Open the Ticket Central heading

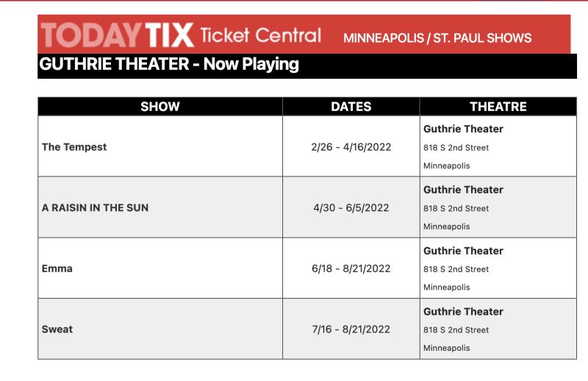point(261,35)
